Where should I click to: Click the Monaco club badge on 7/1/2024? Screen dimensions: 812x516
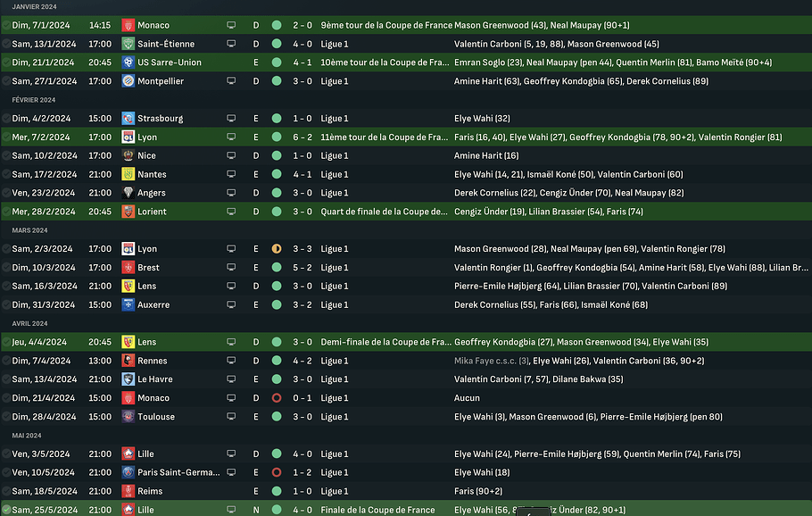[128, 25]
